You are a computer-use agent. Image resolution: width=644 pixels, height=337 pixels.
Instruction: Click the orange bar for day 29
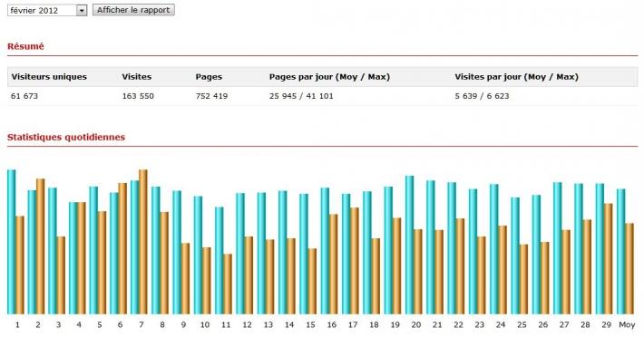pos(608,259)
